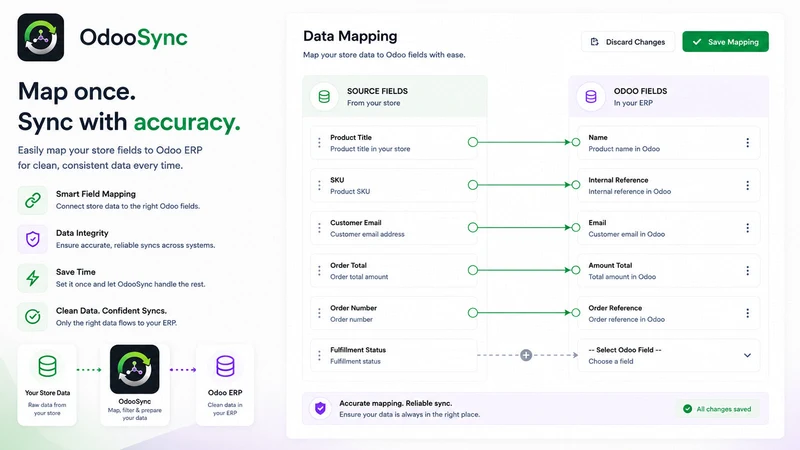Select the Product Title source field
The height and width of the screenshot is (450, 800).
[x=394, y=143]
